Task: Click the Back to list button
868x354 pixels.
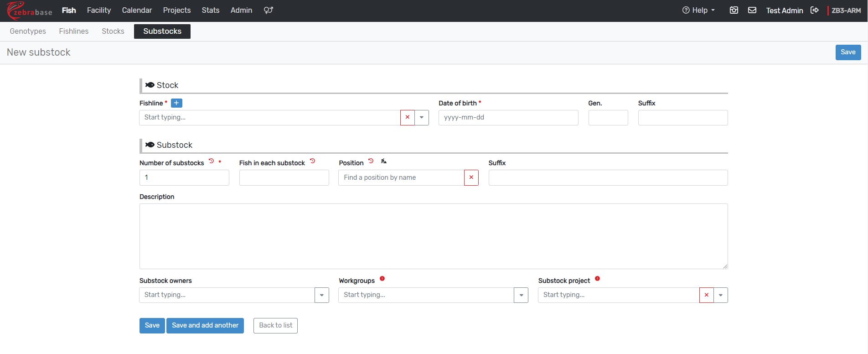Action: [x=275, y=325]
